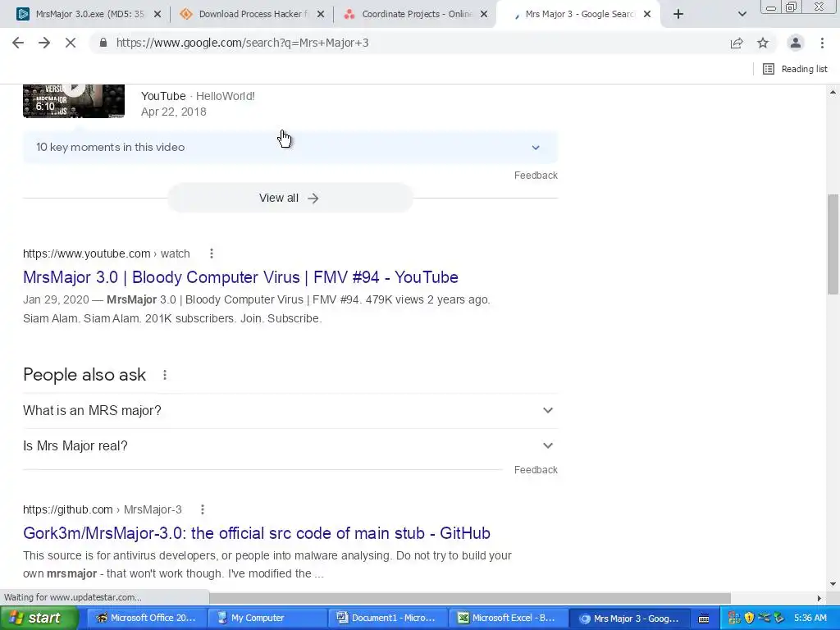Close the Coordinate Projects tab
Screen dimensions: 840x630
(484, 15)
